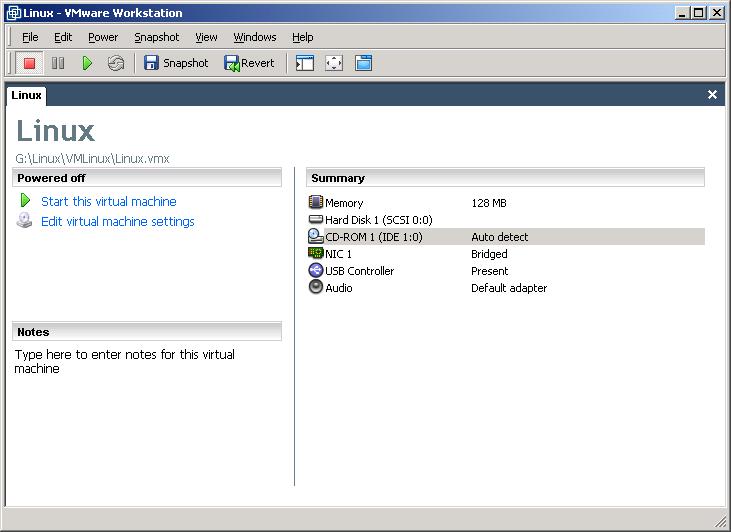Open the Snapshot menu
The height and width of the screenshot is (532, 731).
click(157, 37)
